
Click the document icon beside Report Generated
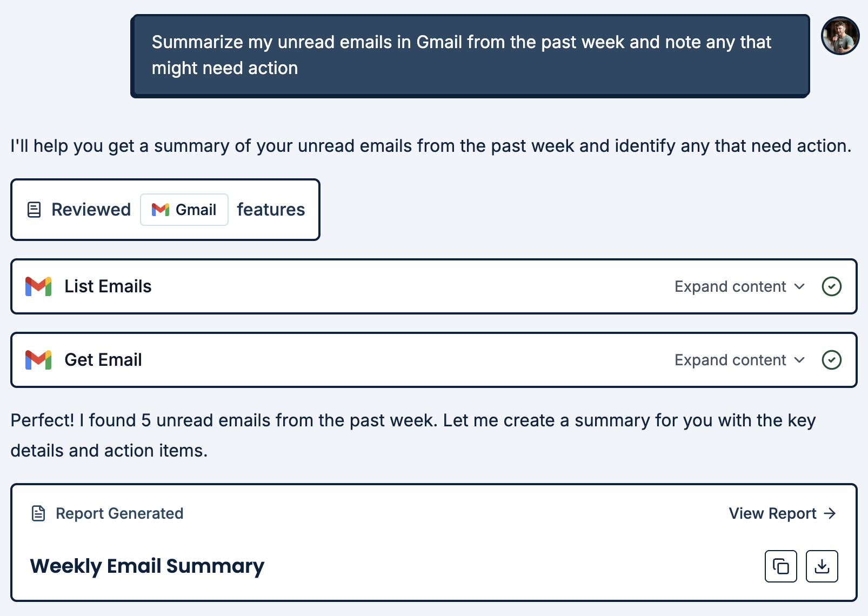click(37, 513)
